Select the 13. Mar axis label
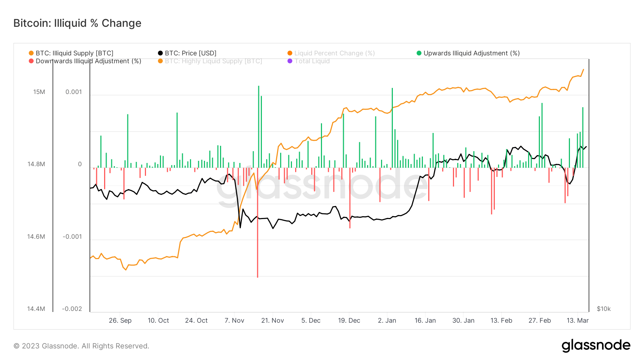Image resolution: width=644 pixels, height=362 pixels. coord(578,321)
